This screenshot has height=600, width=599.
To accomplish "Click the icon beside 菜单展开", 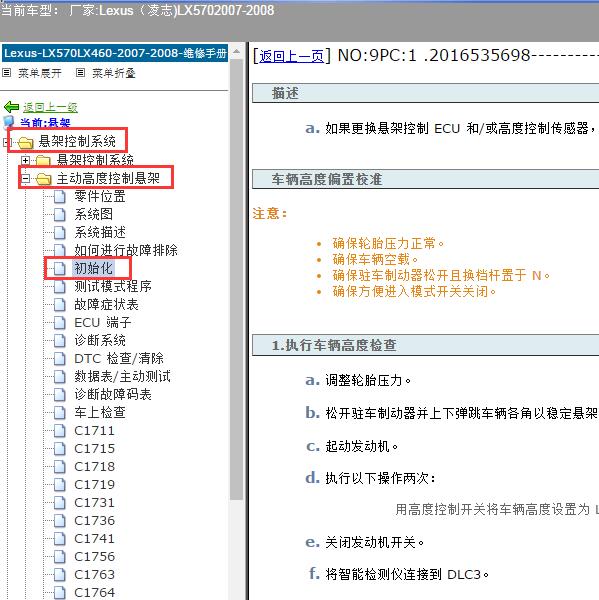I will [7, 72].
